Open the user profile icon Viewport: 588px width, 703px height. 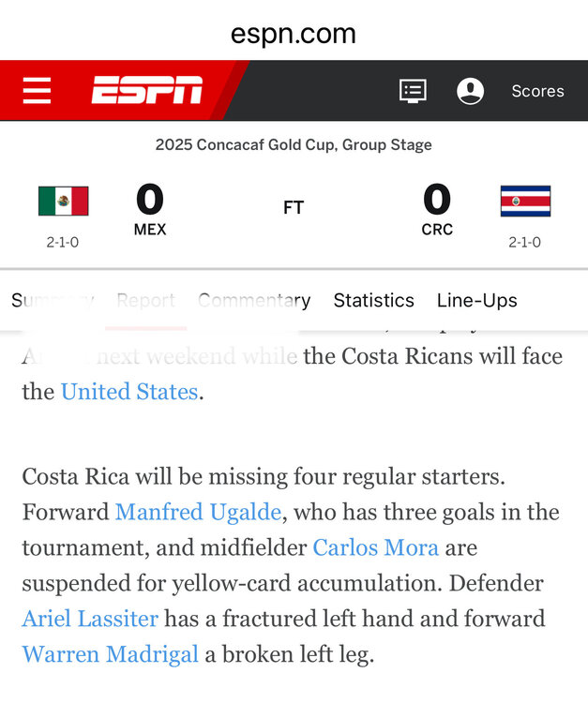(x=470, y=91)
